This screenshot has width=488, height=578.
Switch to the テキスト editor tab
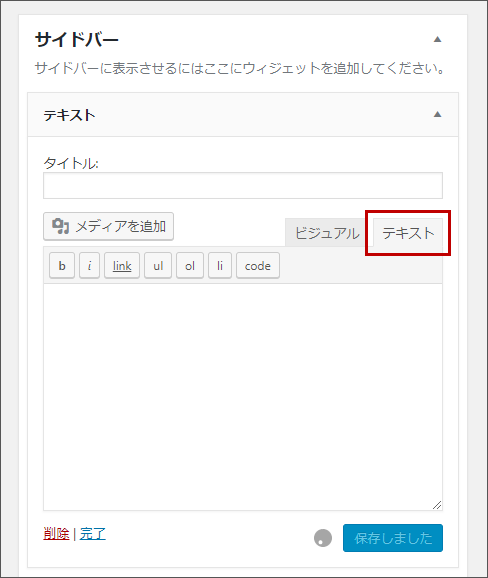click(408, 233)
